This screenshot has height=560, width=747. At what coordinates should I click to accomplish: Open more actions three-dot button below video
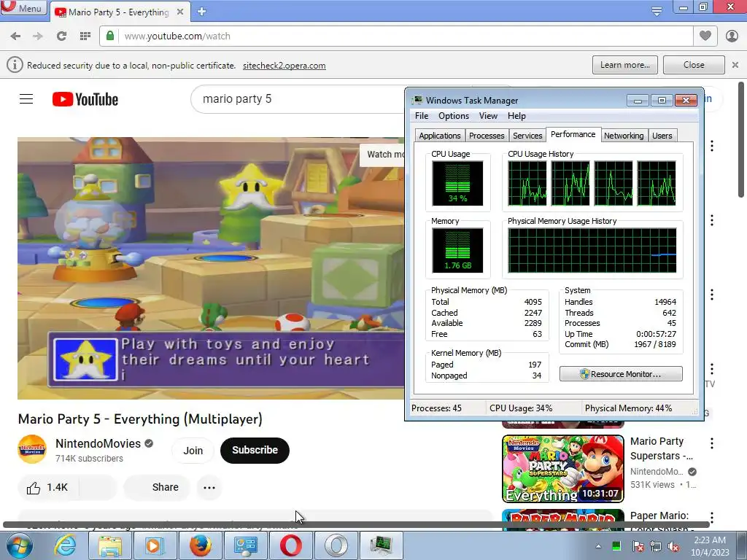pos(209,488)
